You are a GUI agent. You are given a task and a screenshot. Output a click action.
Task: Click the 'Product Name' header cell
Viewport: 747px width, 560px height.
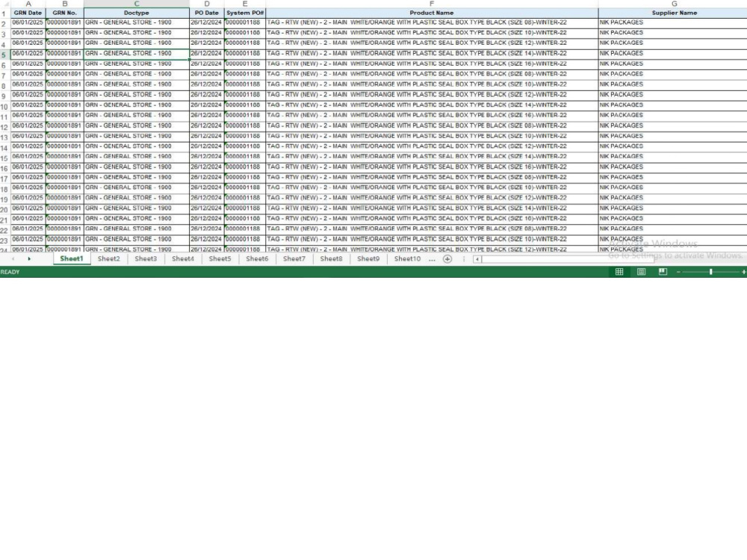click(432, 13)
